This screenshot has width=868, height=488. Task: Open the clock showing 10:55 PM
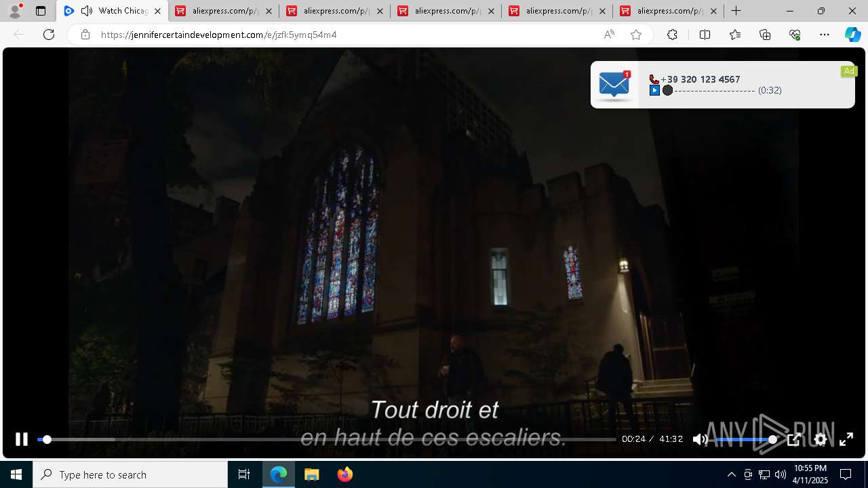[x=810, y=474]
